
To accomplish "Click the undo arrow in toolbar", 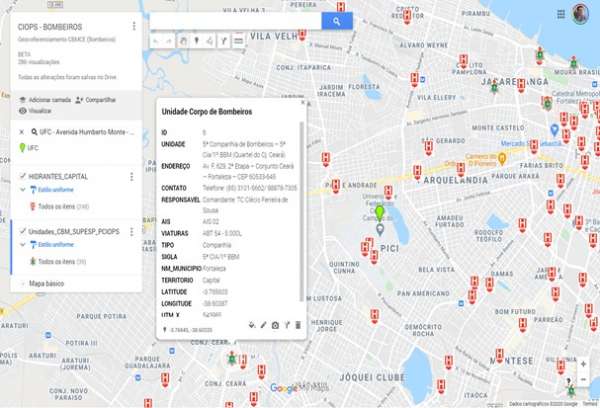I will point(155,41).
